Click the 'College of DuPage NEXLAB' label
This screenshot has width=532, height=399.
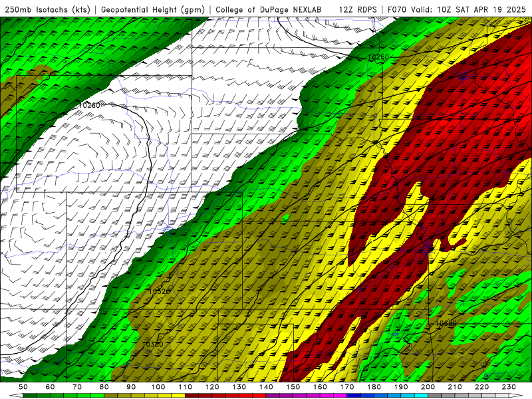(268, 10)
